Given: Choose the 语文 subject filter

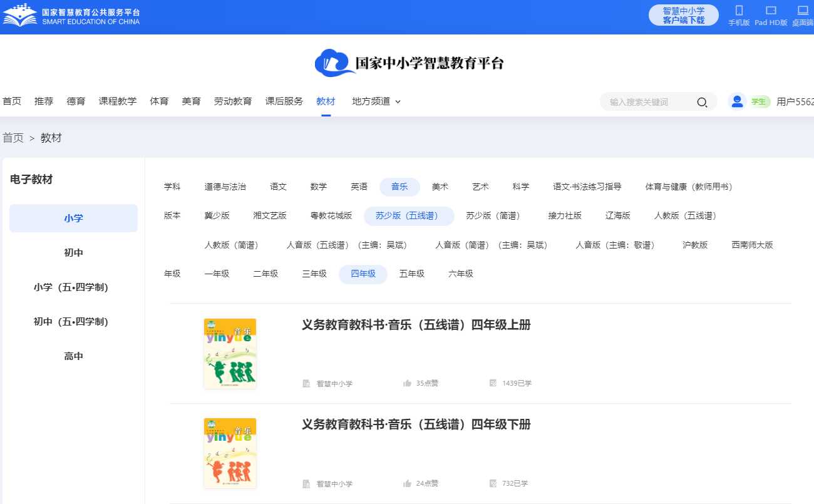Looking at the screenshot, I should click(279, 187).
